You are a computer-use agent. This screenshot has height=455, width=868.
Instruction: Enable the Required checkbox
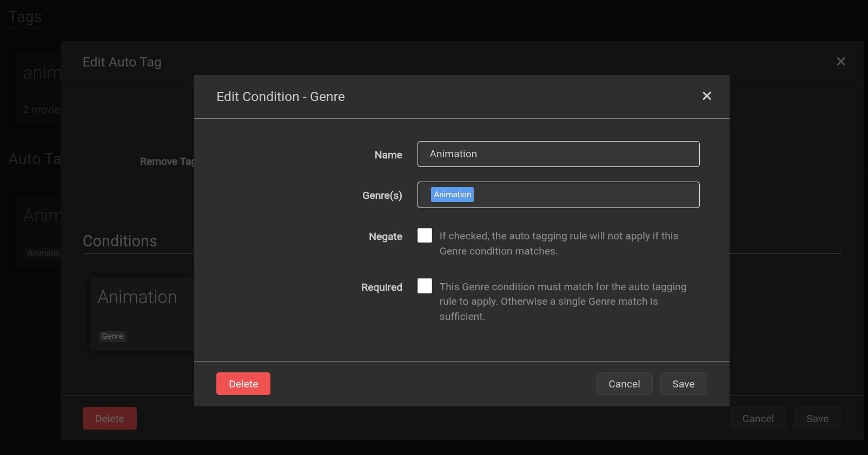click(425, 286)
